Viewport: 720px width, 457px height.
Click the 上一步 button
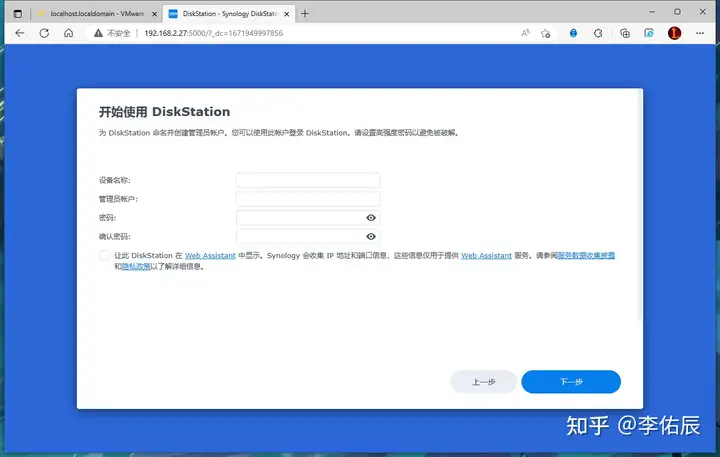pyautogui.click(x=484, y=382)
